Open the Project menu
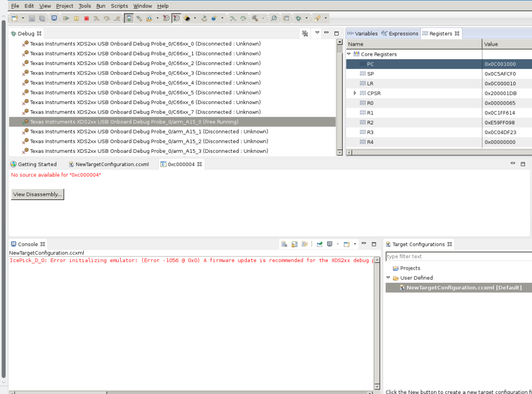 pos(64,6)
